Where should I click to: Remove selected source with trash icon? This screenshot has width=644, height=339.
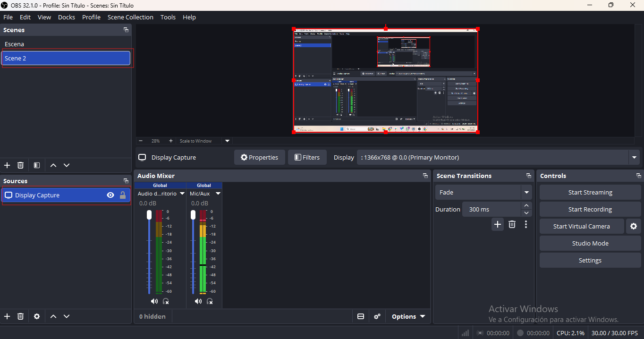20,316
